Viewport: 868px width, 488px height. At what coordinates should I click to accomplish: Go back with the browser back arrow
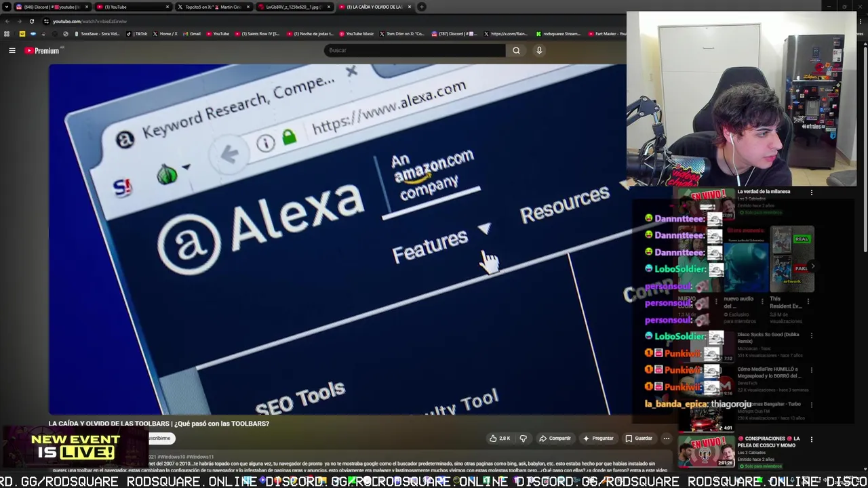(7, 21)
